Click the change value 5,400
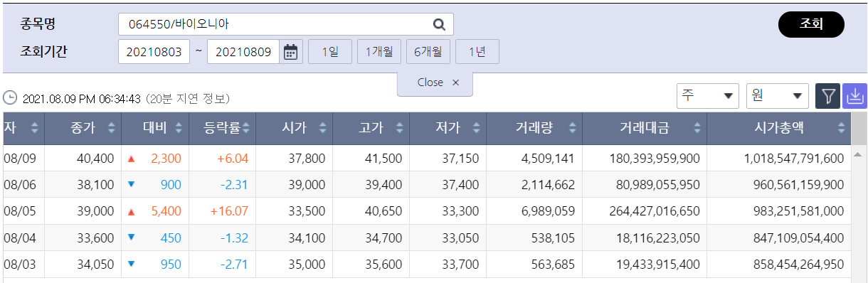The image size is (868, 283). (166, 211)
